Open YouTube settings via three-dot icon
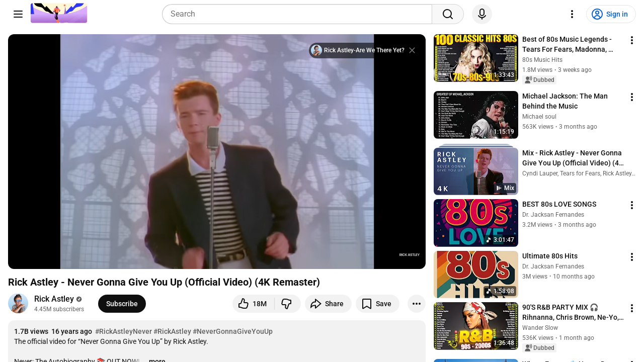Screen dimensions: 644x362 point(571,14)
